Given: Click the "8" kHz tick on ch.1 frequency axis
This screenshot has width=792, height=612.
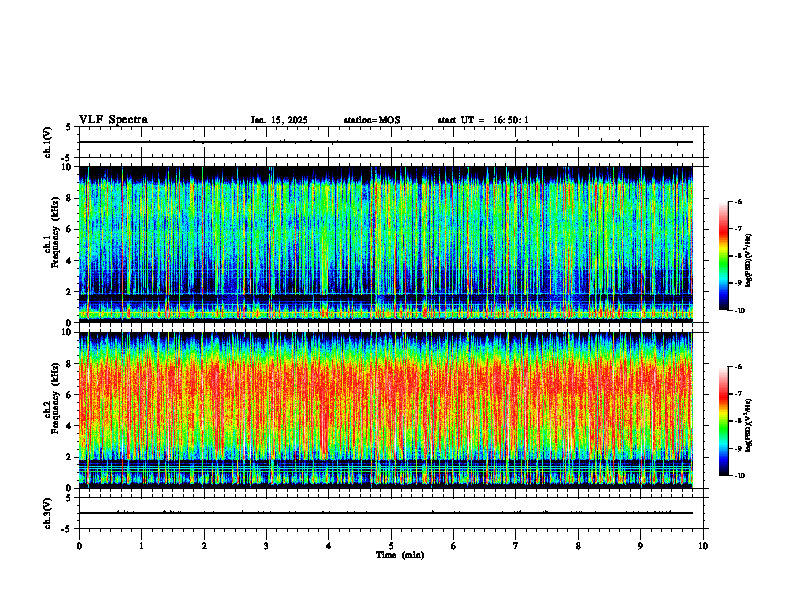Looking at the screenshot, I should pyautogui.click(x=70, y=198).
